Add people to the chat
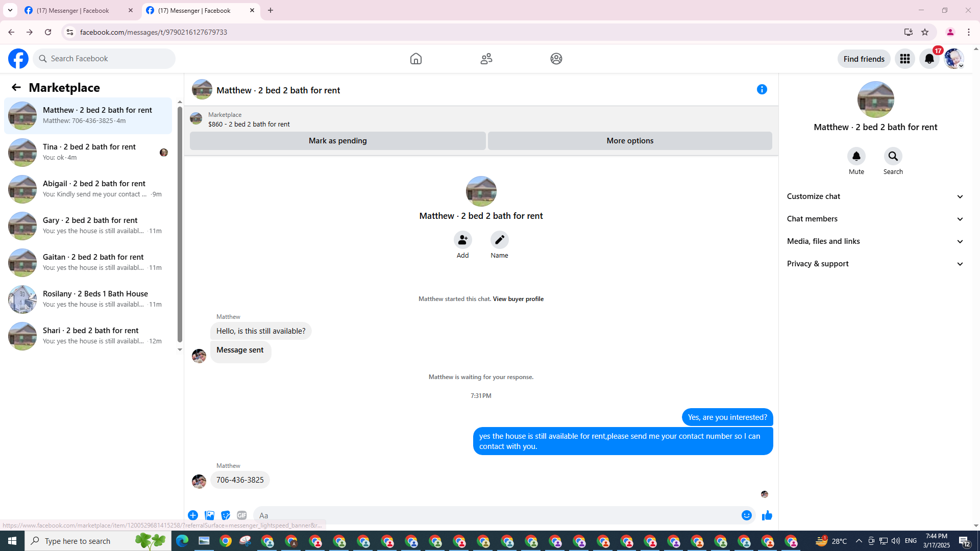 coord(463,240)
